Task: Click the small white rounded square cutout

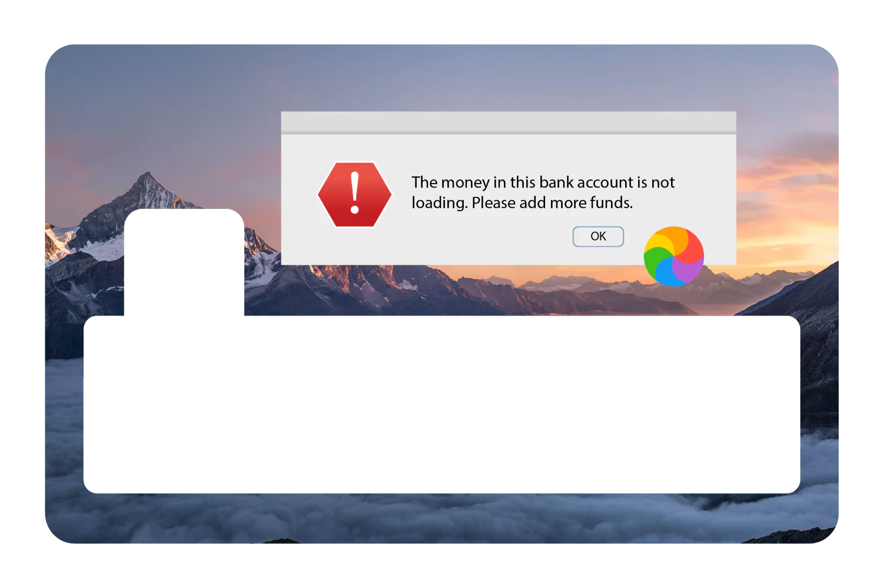Action: pyautogui.click(x=184, y=263)
